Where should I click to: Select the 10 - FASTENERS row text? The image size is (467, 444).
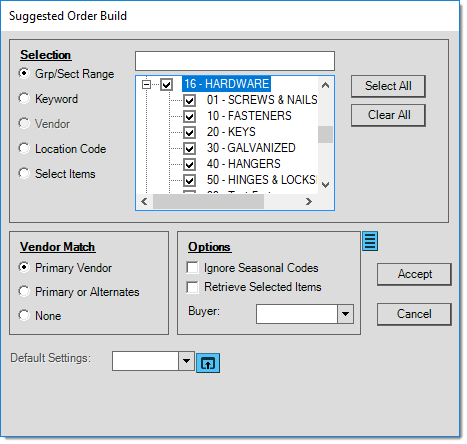point(249,116)
